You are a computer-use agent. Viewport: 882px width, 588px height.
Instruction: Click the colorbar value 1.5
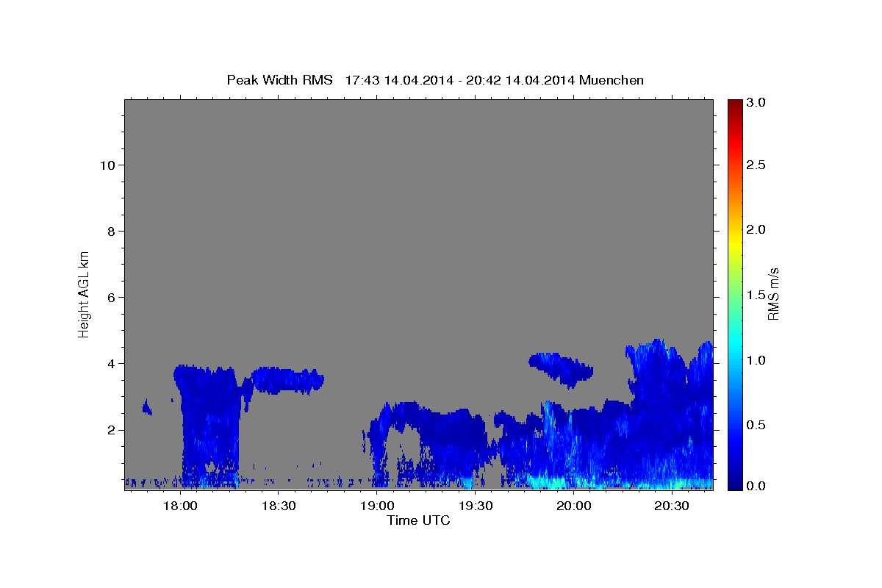(756, 295)
